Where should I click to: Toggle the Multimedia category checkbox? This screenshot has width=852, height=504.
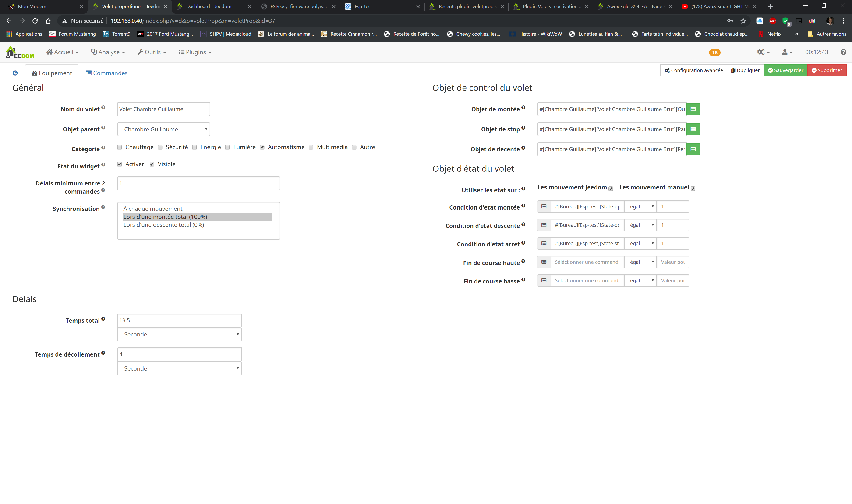point(311,147)
